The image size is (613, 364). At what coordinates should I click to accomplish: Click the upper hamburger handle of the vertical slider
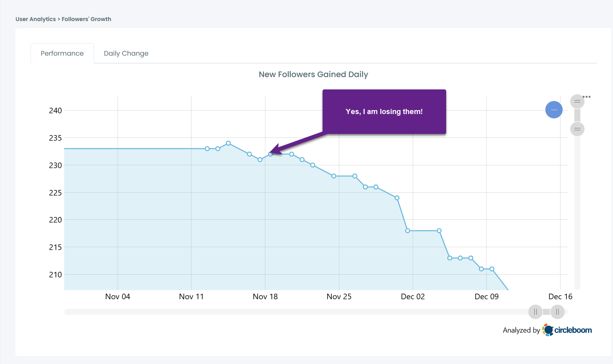coord(577,101)
